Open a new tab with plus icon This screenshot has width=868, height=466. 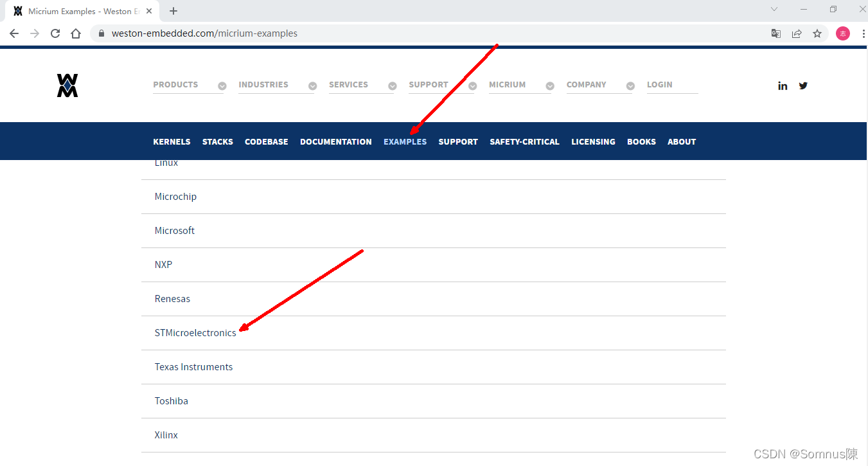coord(173,11)
